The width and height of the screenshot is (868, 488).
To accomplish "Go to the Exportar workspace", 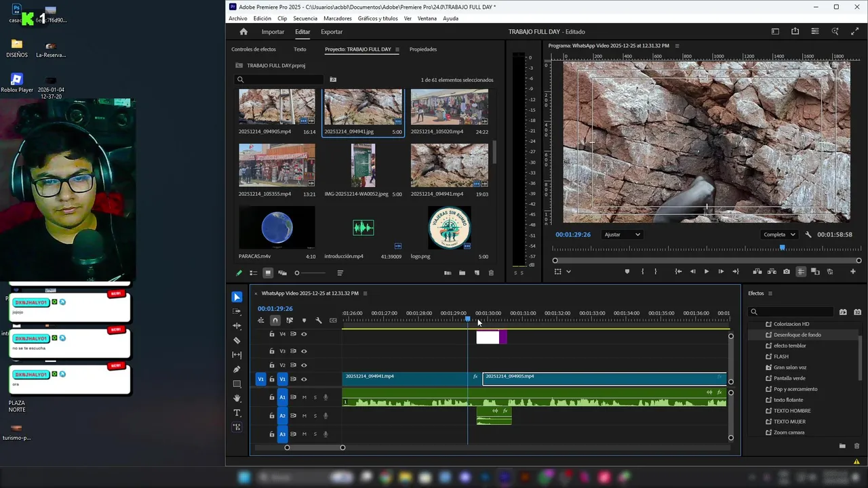I will point(332,32).
